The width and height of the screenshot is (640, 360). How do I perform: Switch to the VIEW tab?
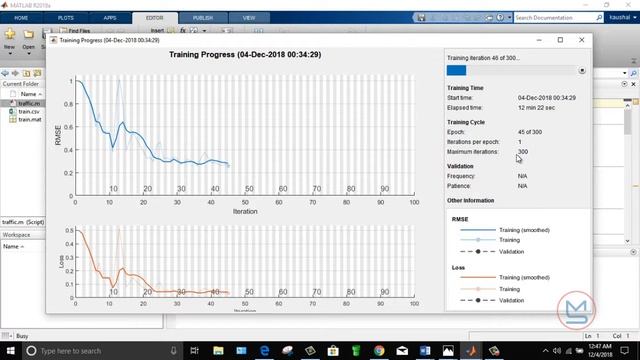click(x=249, y=18)
